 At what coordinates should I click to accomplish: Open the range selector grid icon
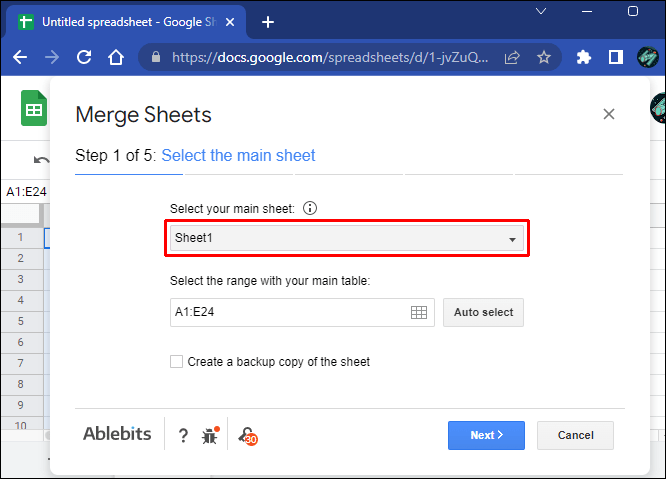(419, 313)
